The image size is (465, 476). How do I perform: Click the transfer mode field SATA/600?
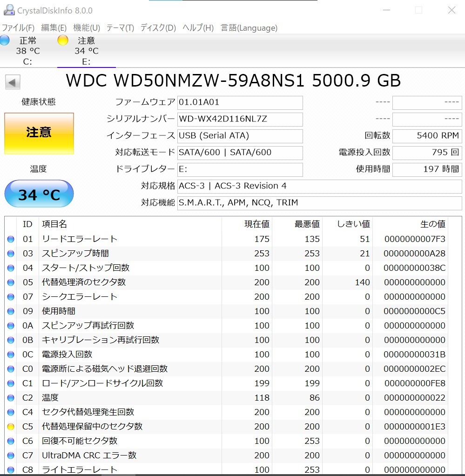coord(240,153)
